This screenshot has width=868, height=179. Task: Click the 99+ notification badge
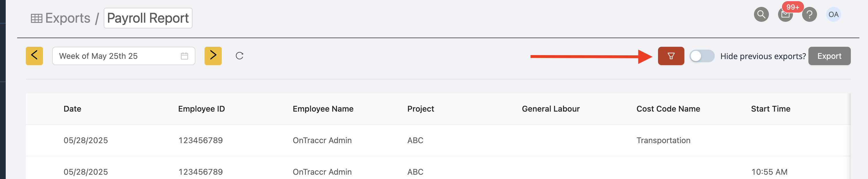(793, 7)
